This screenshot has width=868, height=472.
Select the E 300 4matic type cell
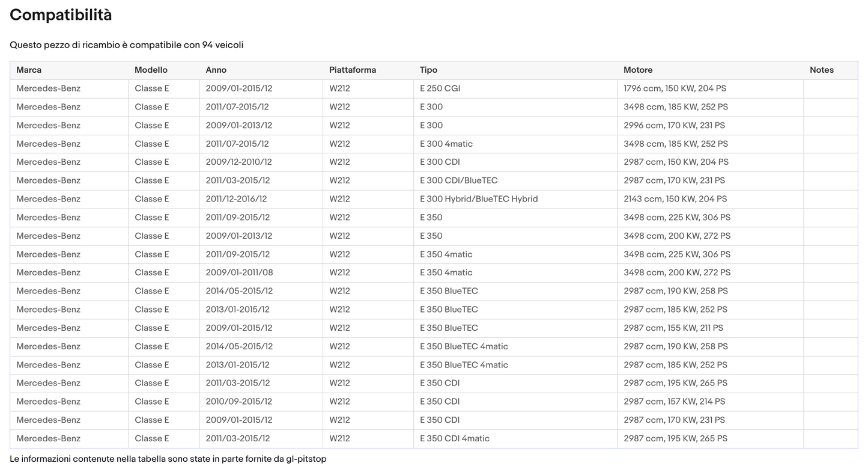[515, 144]
